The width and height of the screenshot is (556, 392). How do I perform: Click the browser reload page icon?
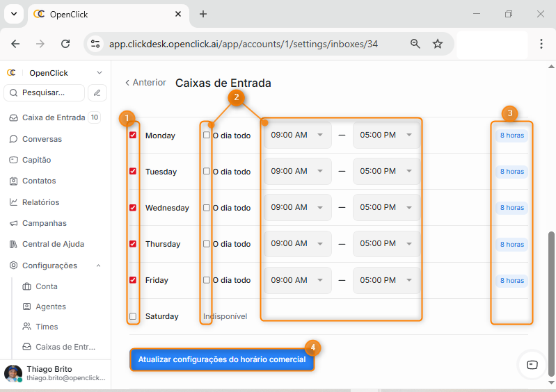(x=65, y=44)
